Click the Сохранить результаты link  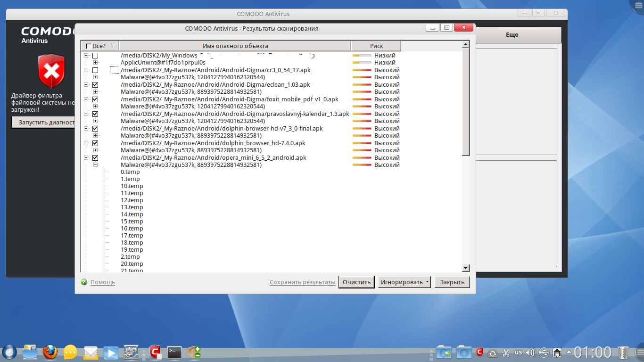303,282
